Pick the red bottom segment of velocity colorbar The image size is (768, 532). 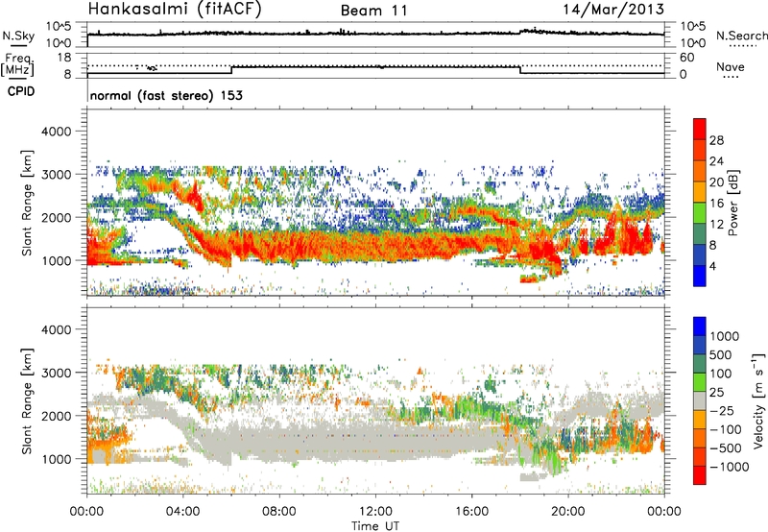700,475
